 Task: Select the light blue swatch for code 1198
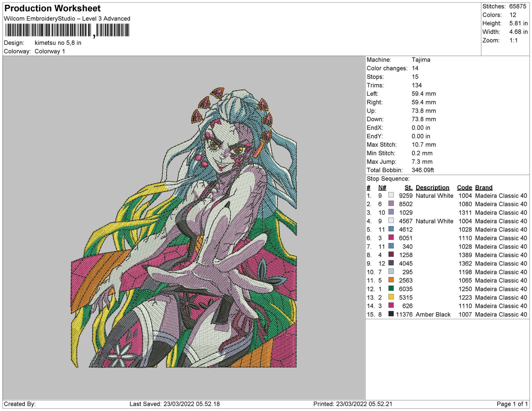tap(391, 272)
